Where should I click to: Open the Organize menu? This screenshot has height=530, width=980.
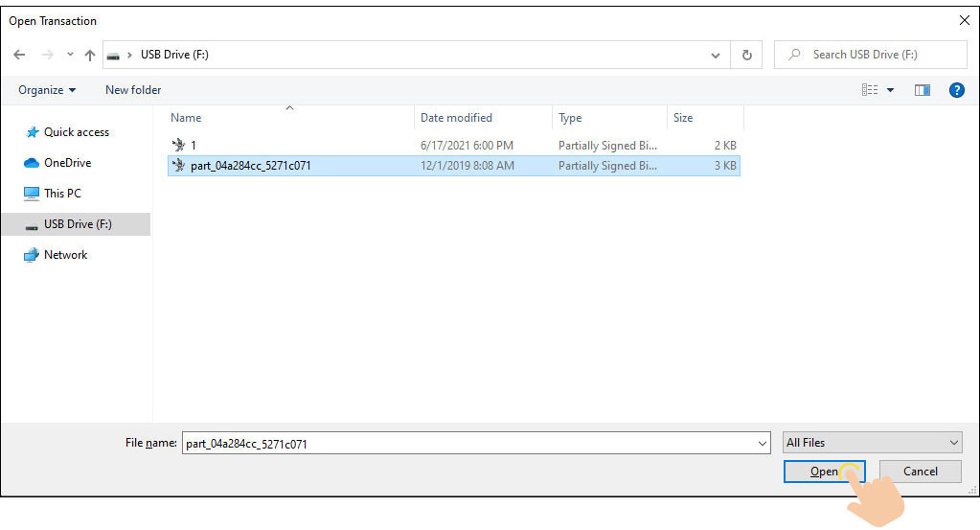[x=47, y=90]
